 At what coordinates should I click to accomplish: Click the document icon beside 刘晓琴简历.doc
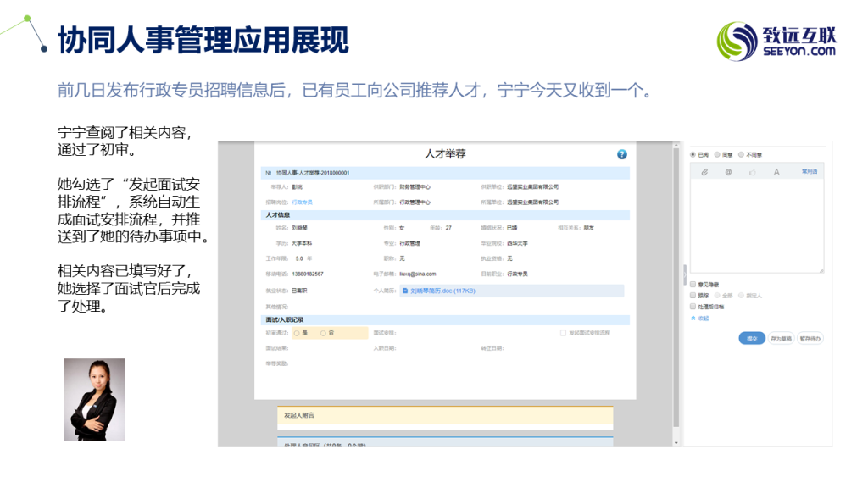click(x=405, y=291)
